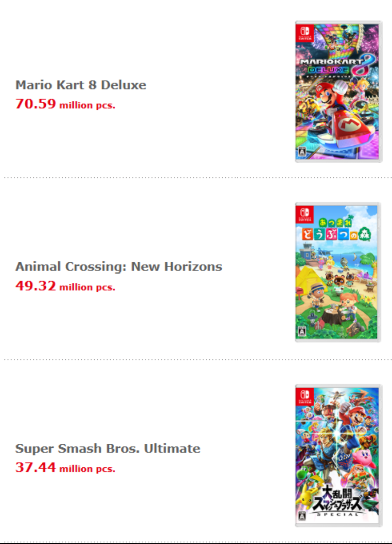Click the CERO rating badge on Animal Crossing cover
Screen dimensions: 392x544
pyautogui.click(x=302, y=331)
